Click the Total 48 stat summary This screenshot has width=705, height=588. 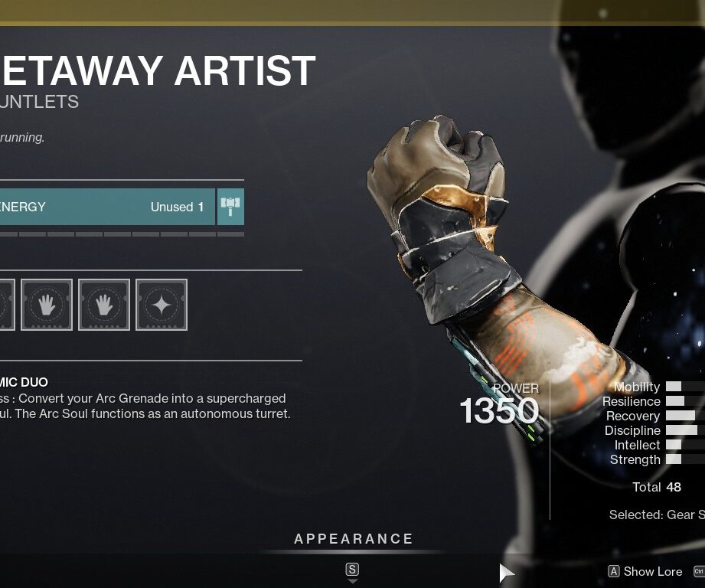657,487
